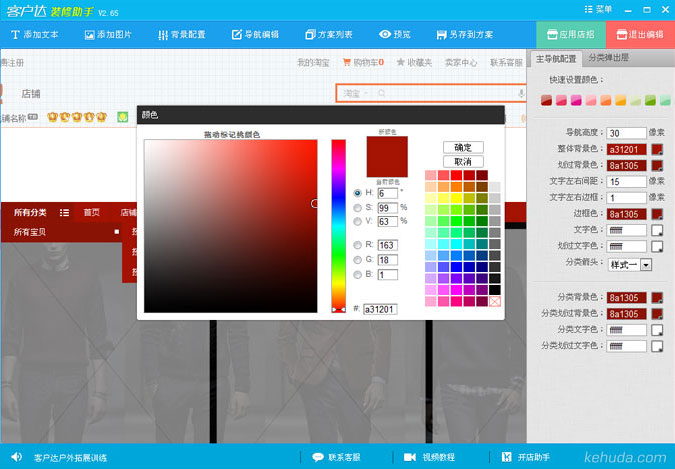
Task: Click the speaker icon in bottom bar
Action: (17, 457)
